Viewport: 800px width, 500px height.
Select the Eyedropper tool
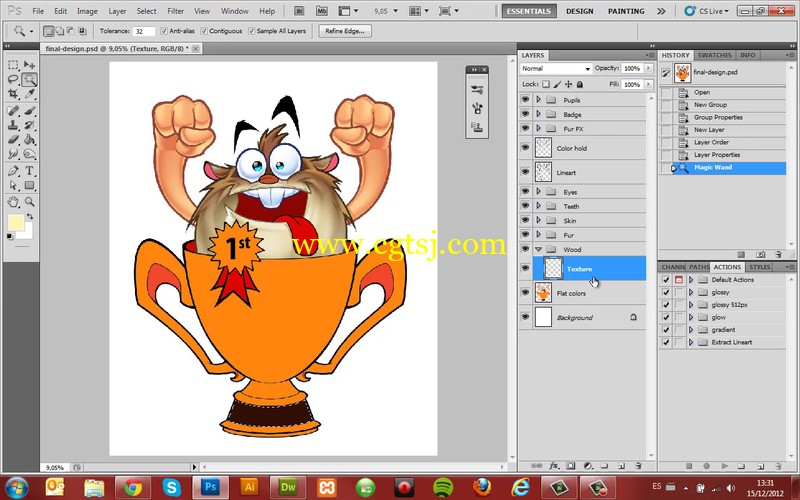point(29,94)
